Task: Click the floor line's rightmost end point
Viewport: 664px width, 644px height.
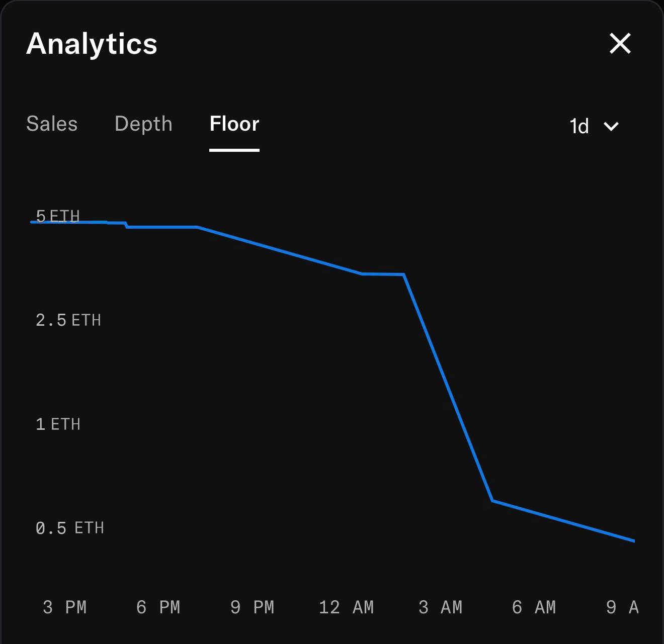Action: coord(633,540)
